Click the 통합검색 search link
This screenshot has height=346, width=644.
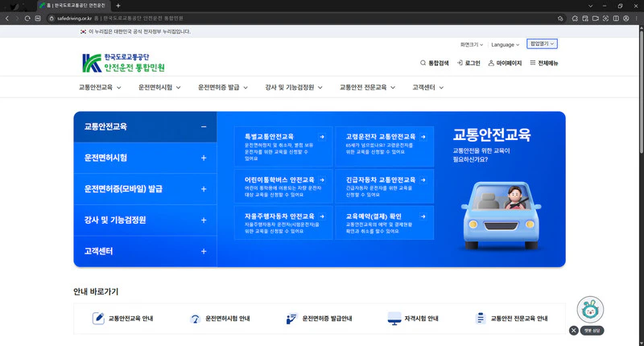[x=434, y=63]
